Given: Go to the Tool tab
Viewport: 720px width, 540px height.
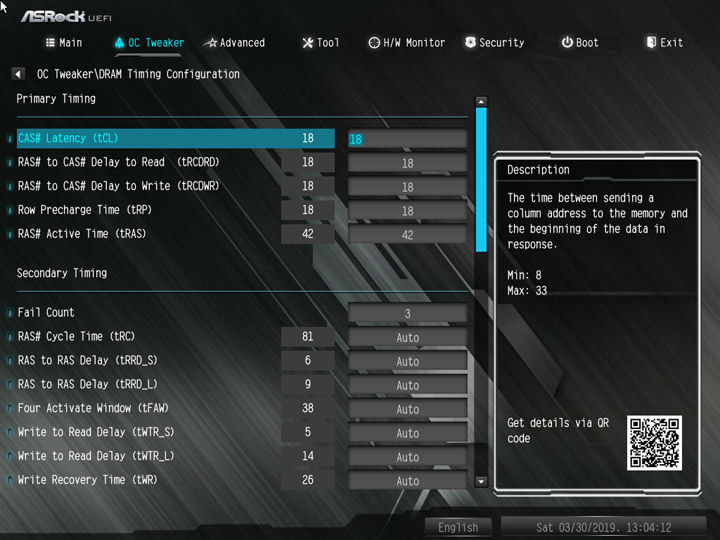Looking at the screenshot, I should (x=321, y=43).
